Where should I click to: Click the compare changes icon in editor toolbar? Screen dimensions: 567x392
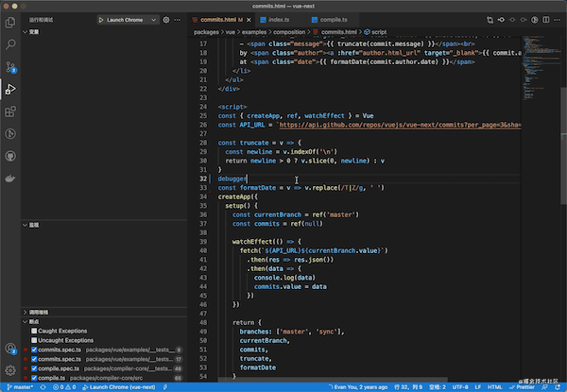point(490,20)
